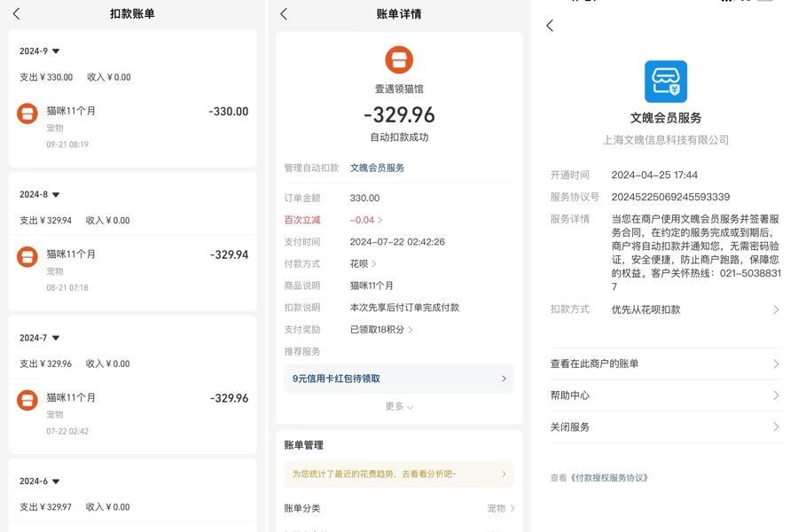
Task: Tap back arrow on 文魄会员服务 page
Action: click(550, 26)
